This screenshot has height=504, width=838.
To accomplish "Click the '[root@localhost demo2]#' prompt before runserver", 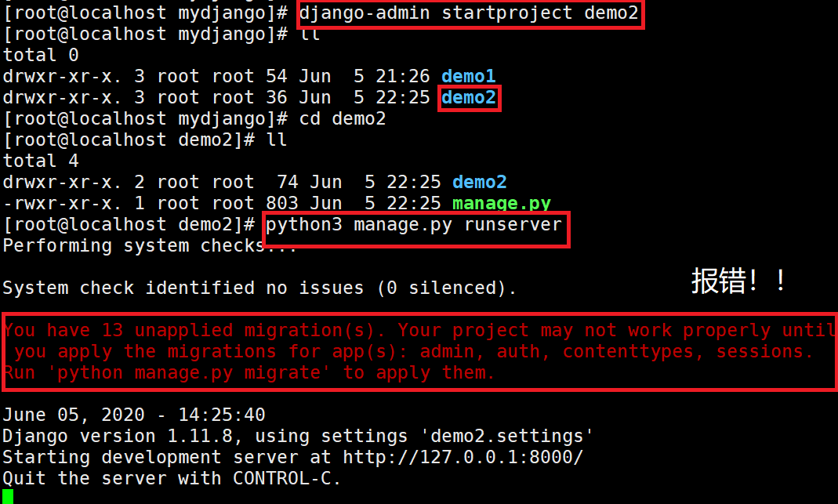I will point(129,224).
